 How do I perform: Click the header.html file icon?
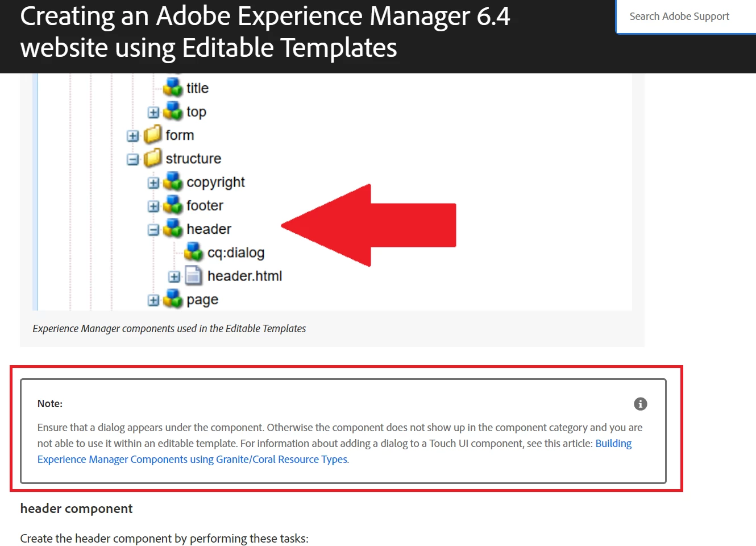pos(194,276)
